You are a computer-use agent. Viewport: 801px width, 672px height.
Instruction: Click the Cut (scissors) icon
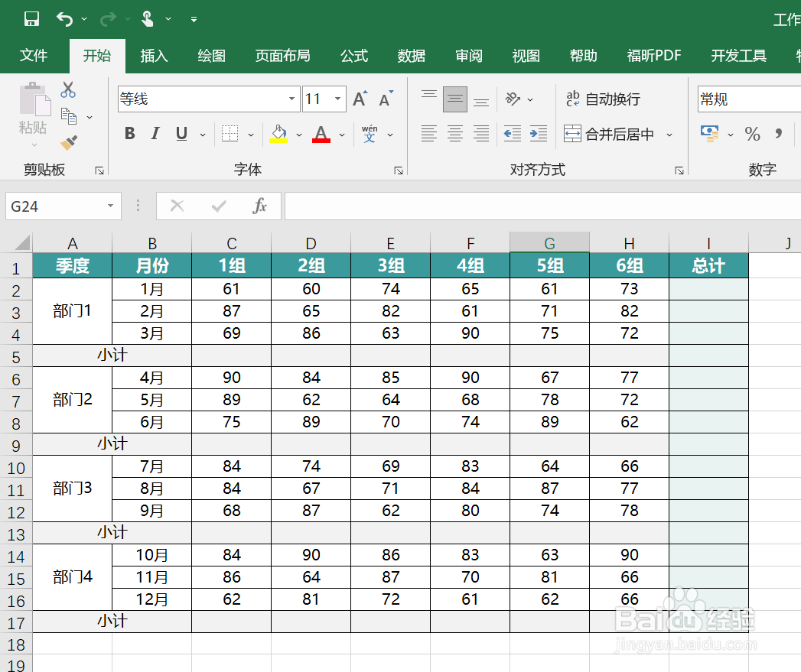point(67,89)
